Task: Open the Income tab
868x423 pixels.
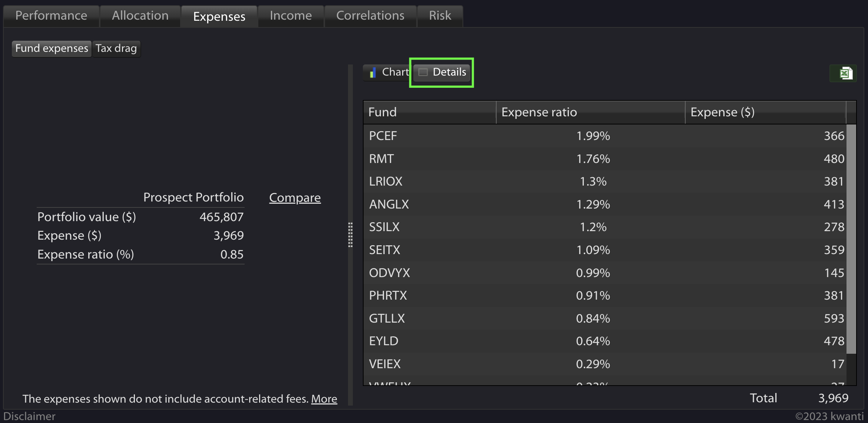Action: coord(291,15)
